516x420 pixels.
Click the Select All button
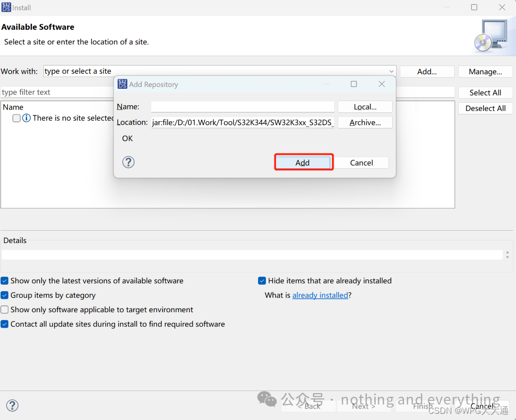tap(485, 92)
